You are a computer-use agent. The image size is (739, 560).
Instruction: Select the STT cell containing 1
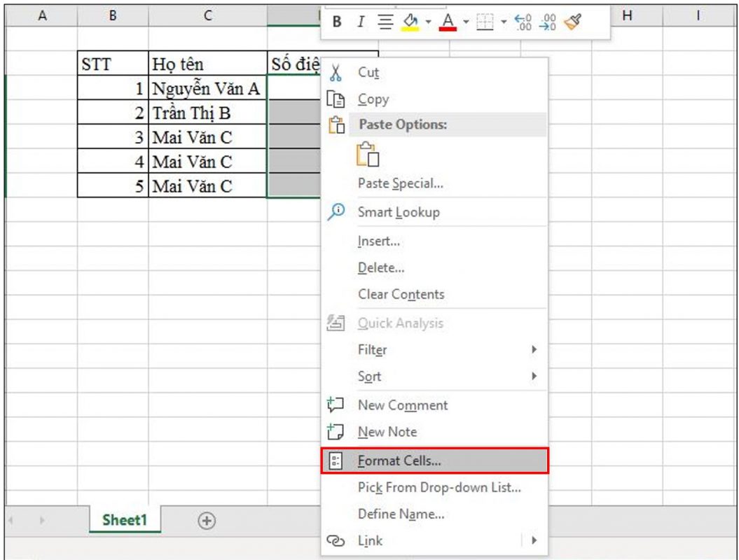pyautogui.click(x=113, y=87)
